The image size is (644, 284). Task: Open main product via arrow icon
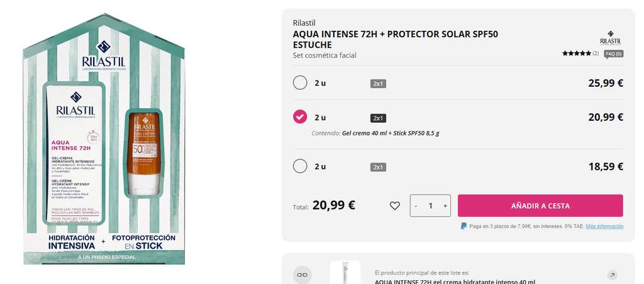[612, 275]
